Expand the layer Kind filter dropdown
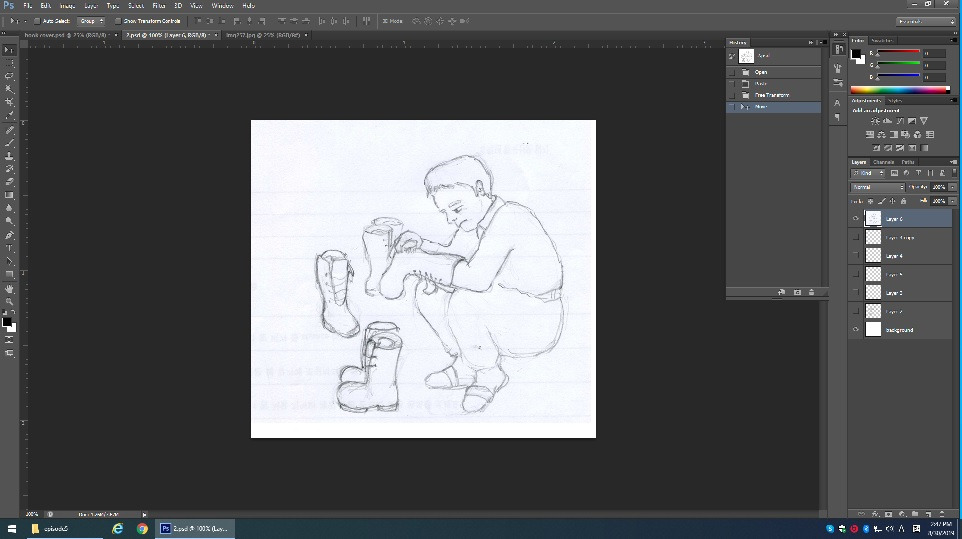Image resolution: width=962 pixels, height=539 pixels. tap(869, 174)
